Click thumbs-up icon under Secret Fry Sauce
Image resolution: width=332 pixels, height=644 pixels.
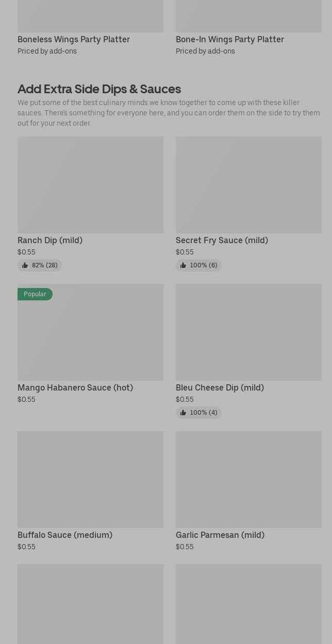(x=183, y=265)
